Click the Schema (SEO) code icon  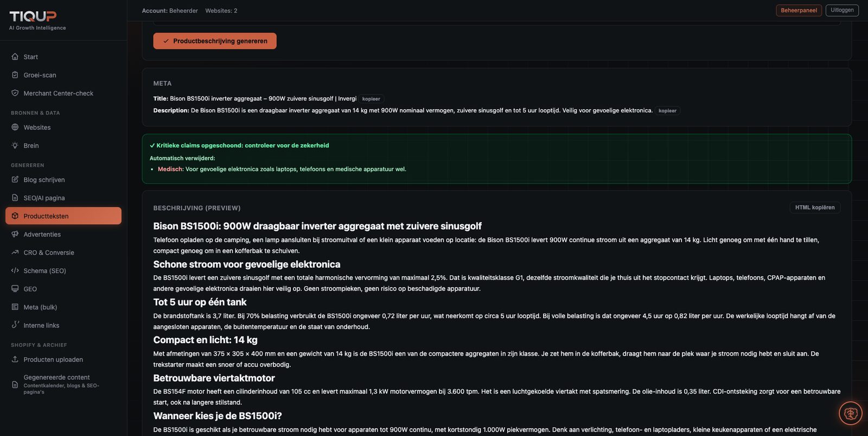pos(15,270)
